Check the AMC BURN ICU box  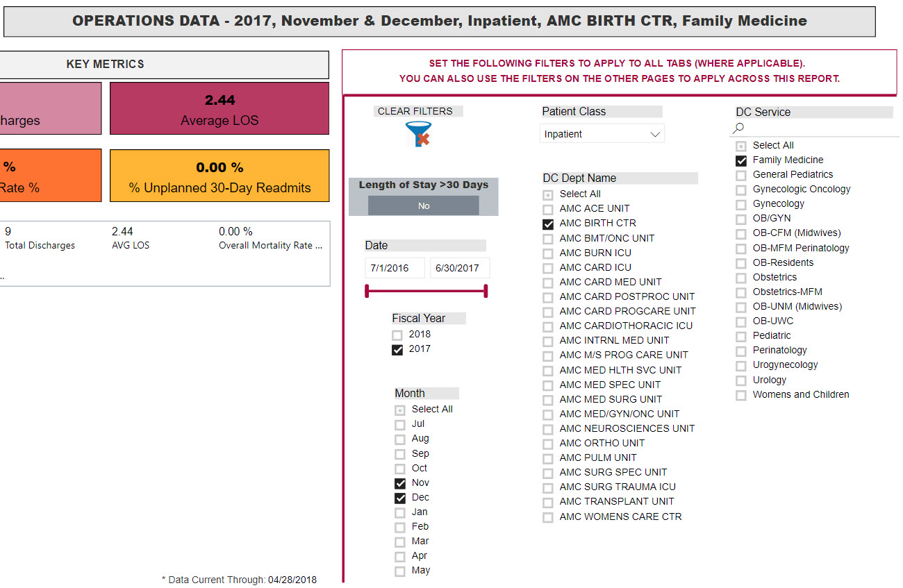[548, 253]
